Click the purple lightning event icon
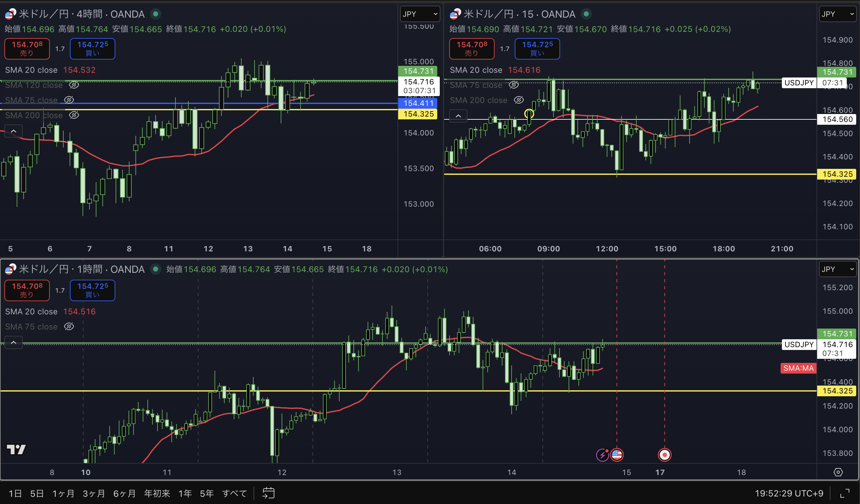The height and width of the screenshot is (504, 860). click(x=602, y=455)
